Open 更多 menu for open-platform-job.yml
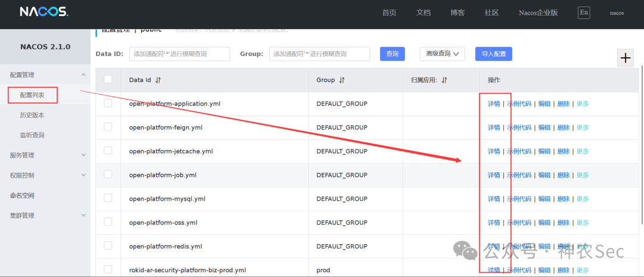The image size is (644, 277). (x=583, y=175)
